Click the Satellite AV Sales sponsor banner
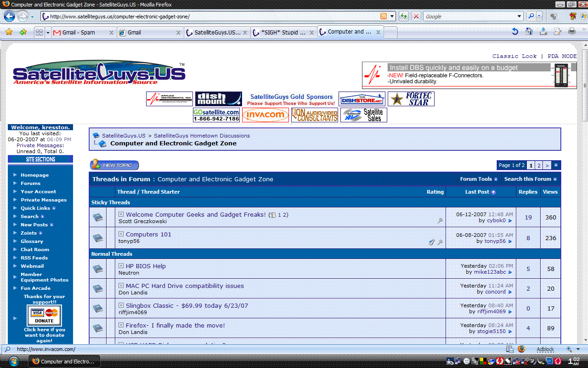The height and width of the screenshot is (368, 588). [x=363, y=115]
